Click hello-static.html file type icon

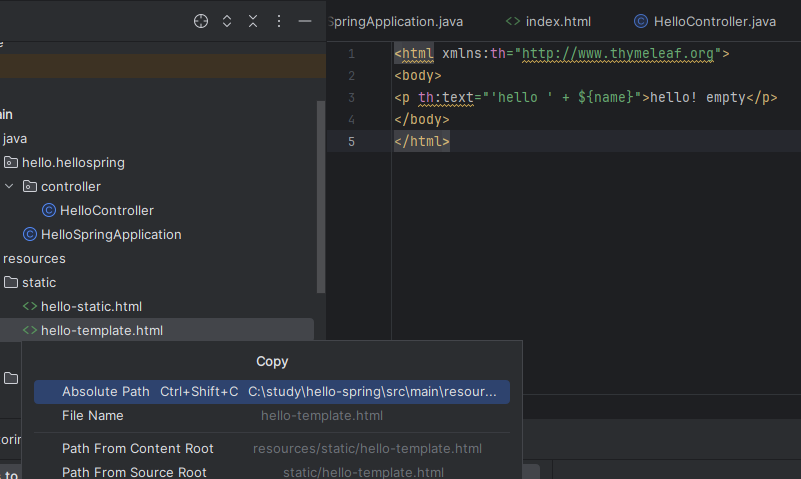[30, 306]
